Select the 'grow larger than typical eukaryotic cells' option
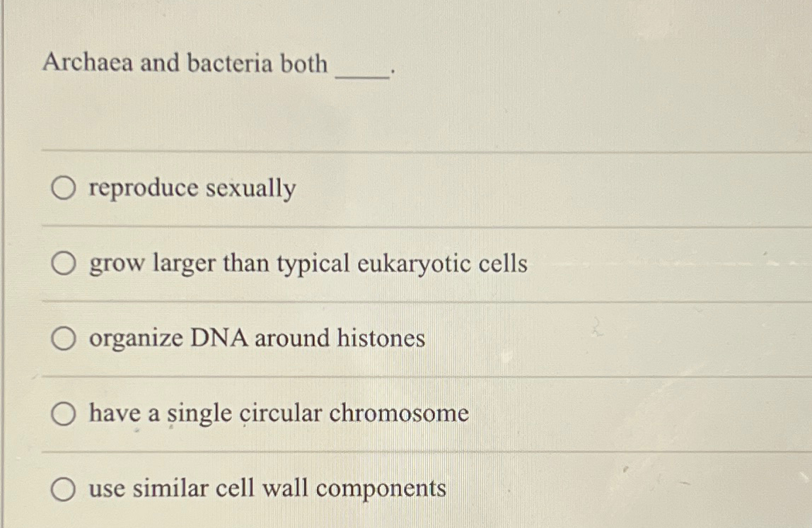 pyautogui.click(x=63, y=263)
